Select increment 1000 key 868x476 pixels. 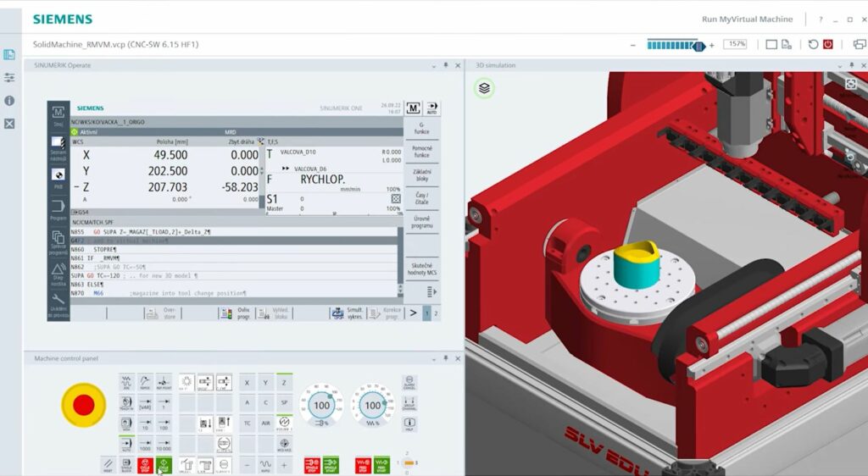pyautogui.click(x=145, y=445)
